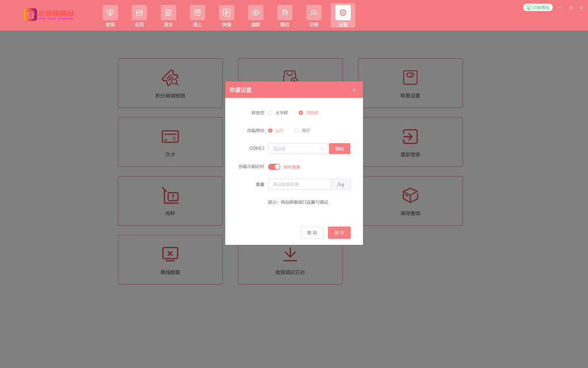Click the 售后 after-sales icon
Viewport: 588px width, 368px height.
pos(285,13)
